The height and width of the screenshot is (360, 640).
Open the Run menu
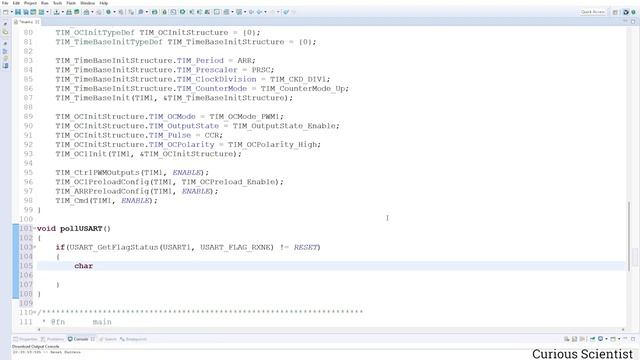click(44, 3)
